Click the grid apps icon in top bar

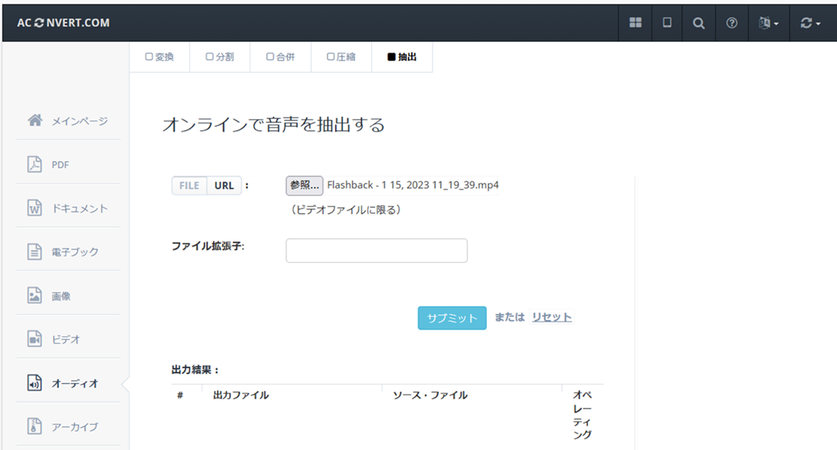point(635,23)
